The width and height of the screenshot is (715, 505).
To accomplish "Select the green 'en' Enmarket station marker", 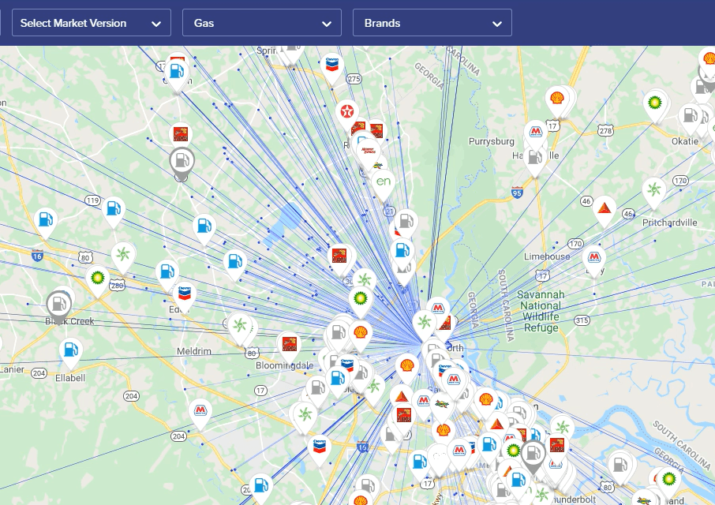I will [x=383, y=184].
